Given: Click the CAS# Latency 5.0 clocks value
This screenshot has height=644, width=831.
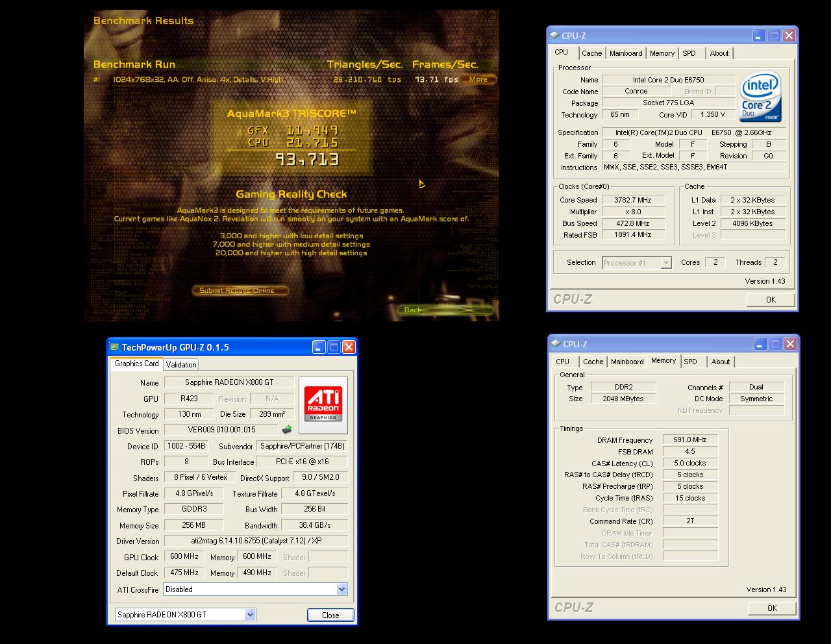Looking at the screenshot, I should coord(690,463).
